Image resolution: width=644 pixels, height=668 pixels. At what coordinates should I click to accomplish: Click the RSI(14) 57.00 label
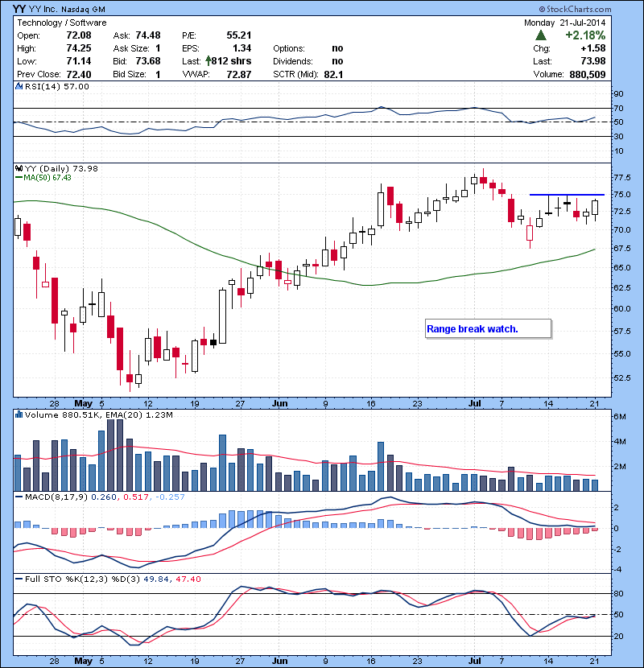[57, 86]
